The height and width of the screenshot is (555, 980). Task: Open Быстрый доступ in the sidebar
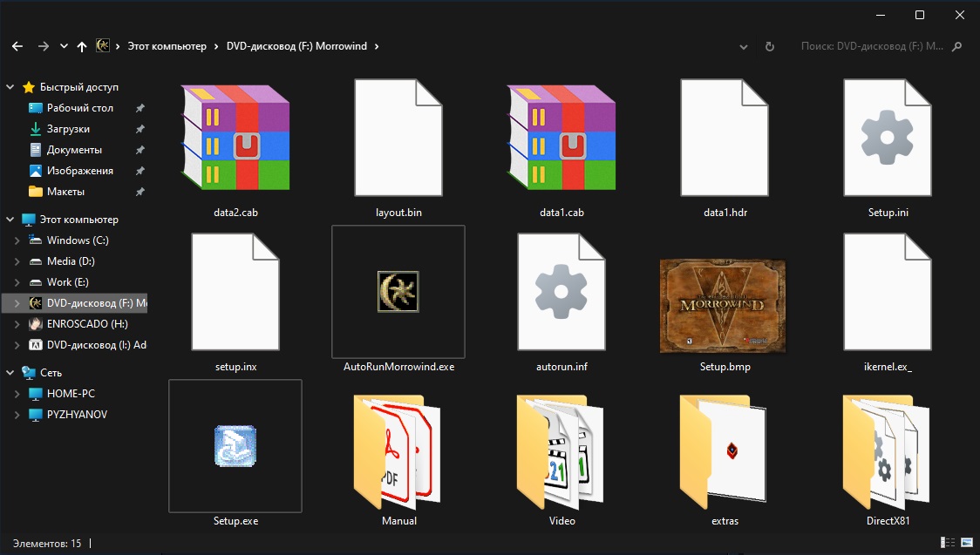[x=78, y=87]
